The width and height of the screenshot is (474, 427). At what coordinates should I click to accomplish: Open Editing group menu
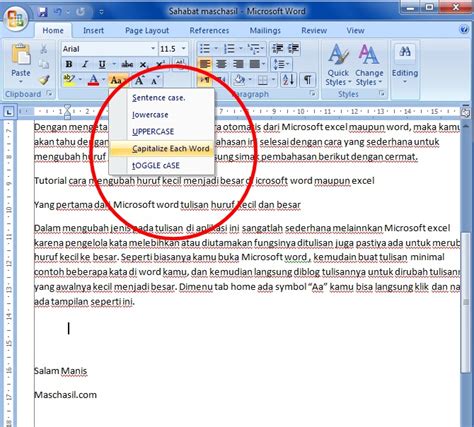coord(405,65)
